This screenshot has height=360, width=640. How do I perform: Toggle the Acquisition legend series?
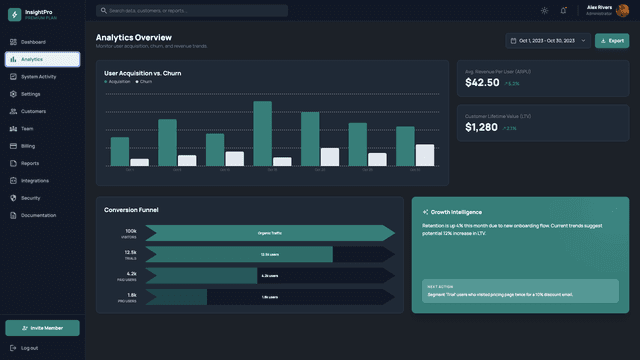click(118, 82)
